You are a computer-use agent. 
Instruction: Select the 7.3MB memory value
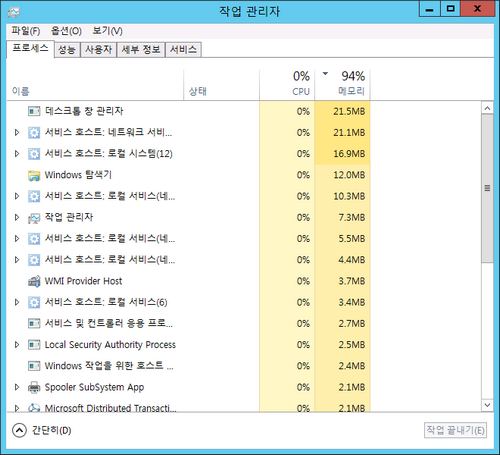(352, 218)
